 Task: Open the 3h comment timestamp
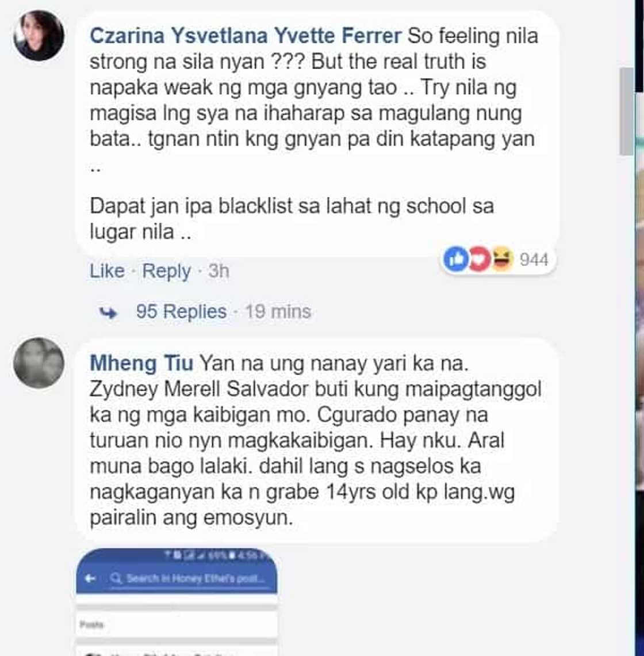(x=218, y=270)
